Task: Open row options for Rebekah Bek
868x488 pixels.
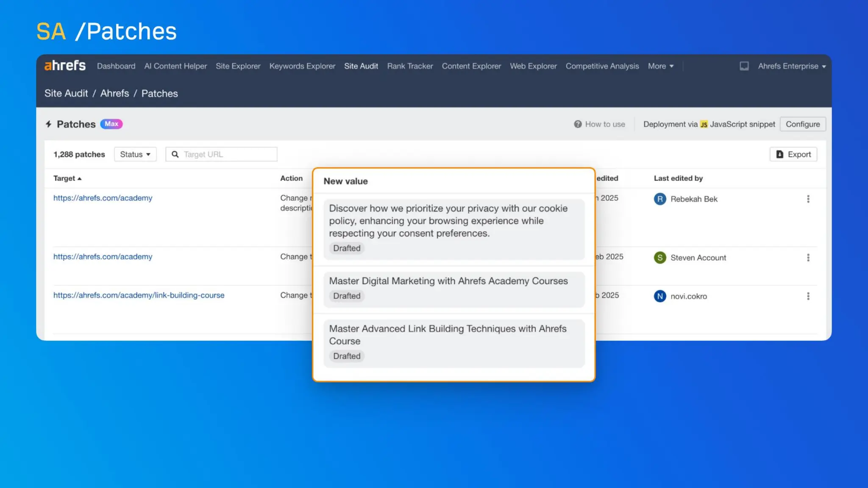Action: tap(808, 199)
